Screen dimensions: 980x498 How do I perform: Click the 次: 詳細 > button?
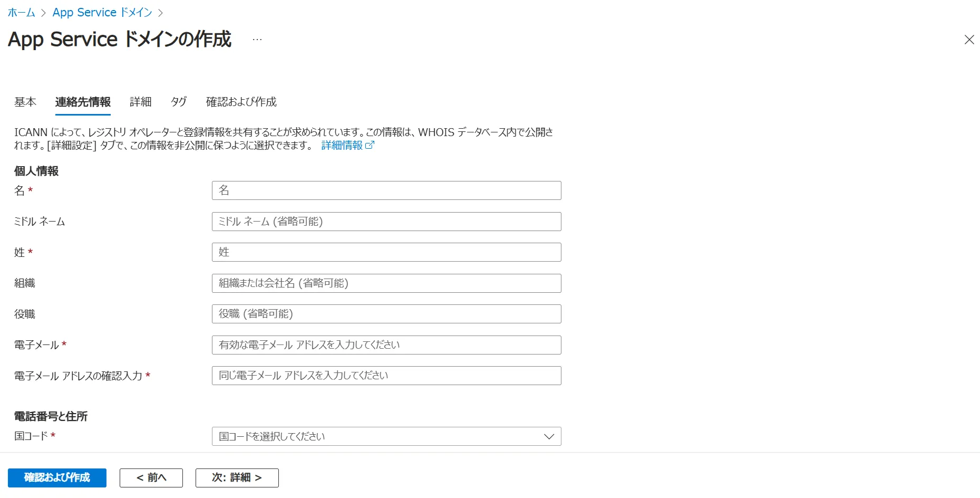237,478
